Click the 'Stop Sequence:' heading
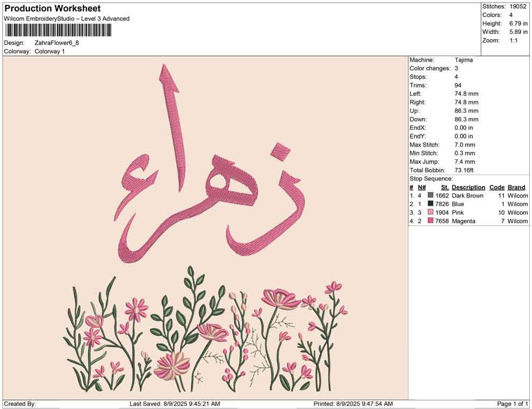Image resolution: width=532 pixels, height=409 pixels. click(431, 179)
